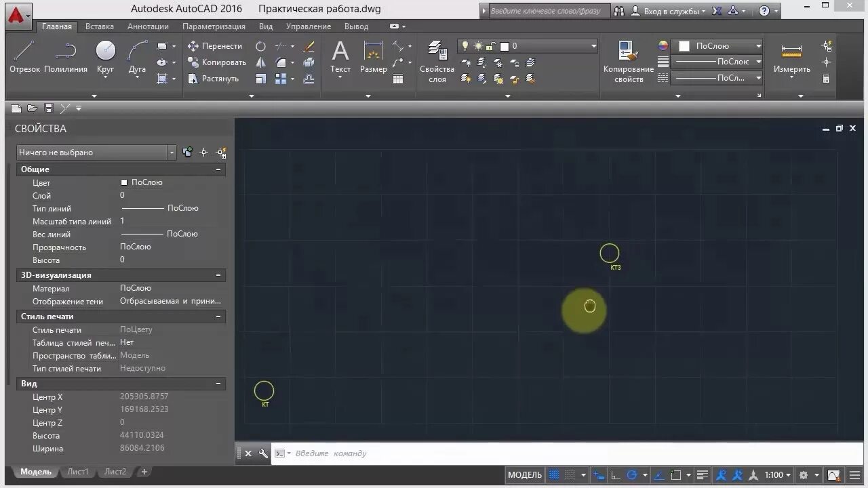This screenshot has height=488, width=868.
Task: Select the Отрезок line tool
Action: coord(24,58)
